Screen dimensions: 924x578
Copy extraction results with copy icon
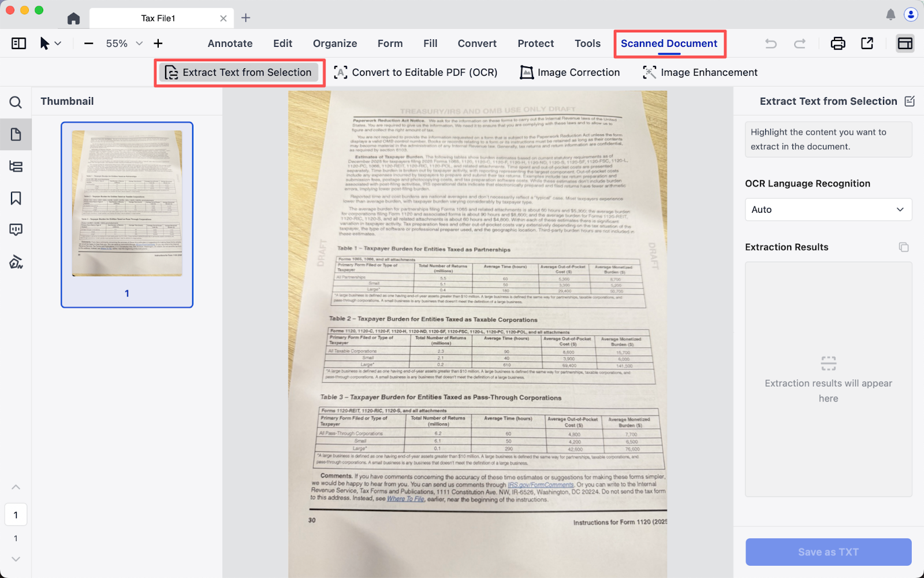[x=904, y=247]
